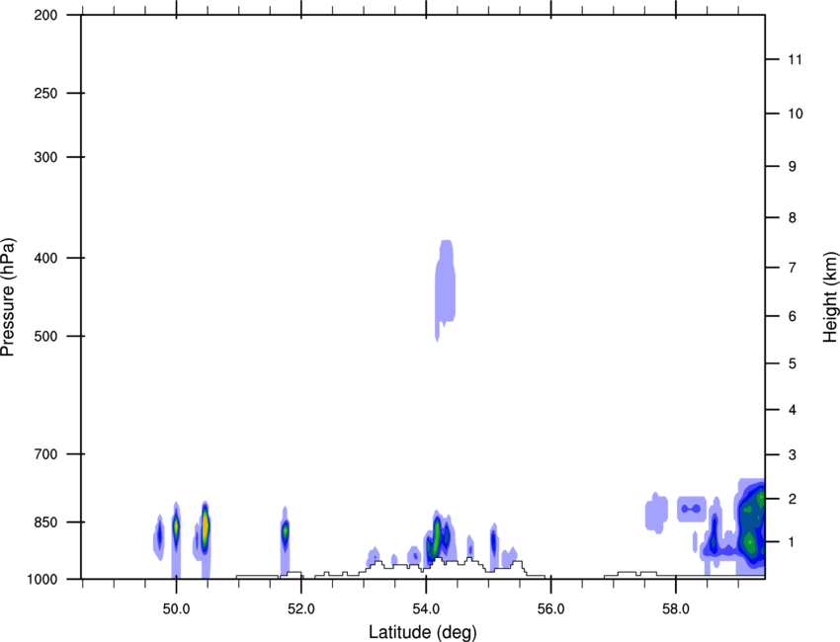Viewport: 840px width, 642px height.
Task: Click the 7 km height label
Action: coord(793,268)
